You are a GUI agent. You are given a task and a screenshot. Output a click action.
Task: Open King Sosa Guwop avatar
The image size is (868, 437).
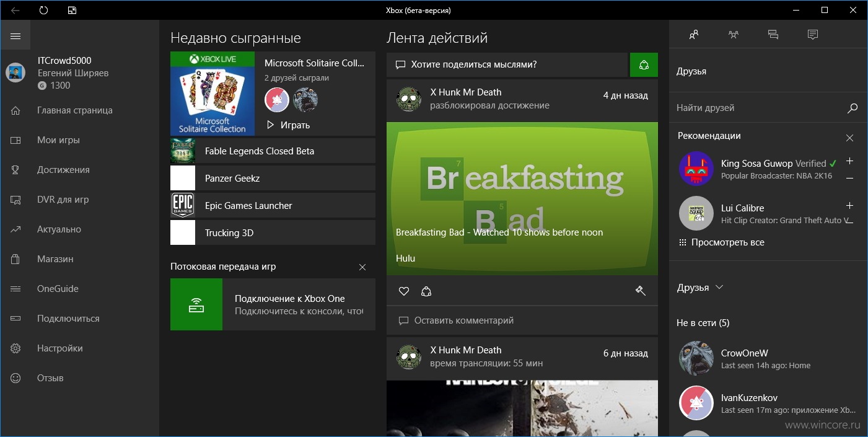pos(696,169)
